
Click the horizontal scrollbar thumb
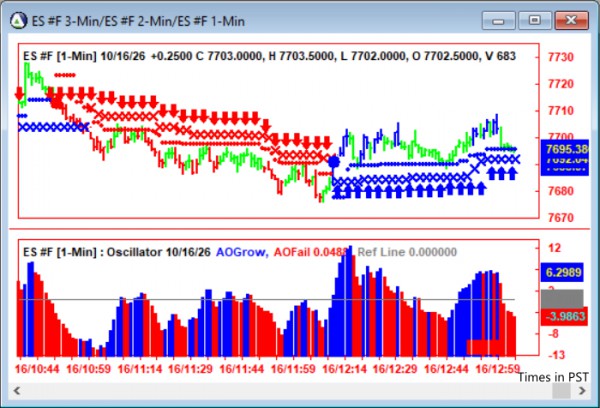[561, 391]
